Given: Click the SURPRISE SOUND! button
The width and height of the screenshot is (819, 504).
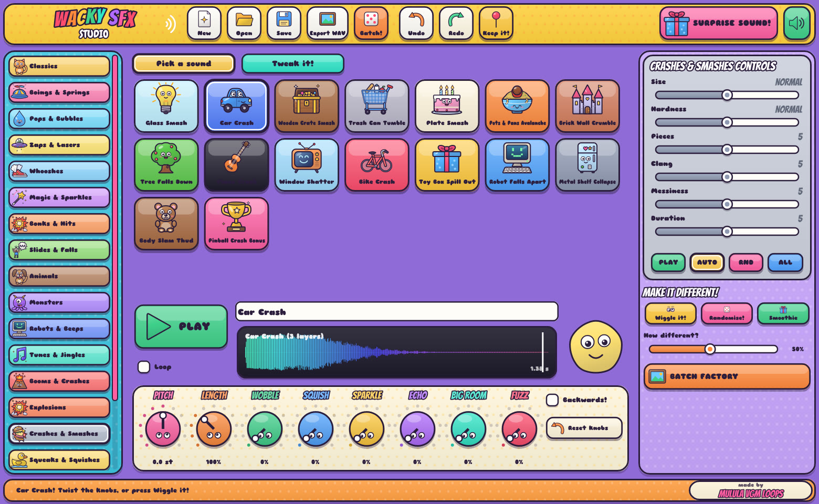Looking at the screenshot, I should click(x=719, y=23).
